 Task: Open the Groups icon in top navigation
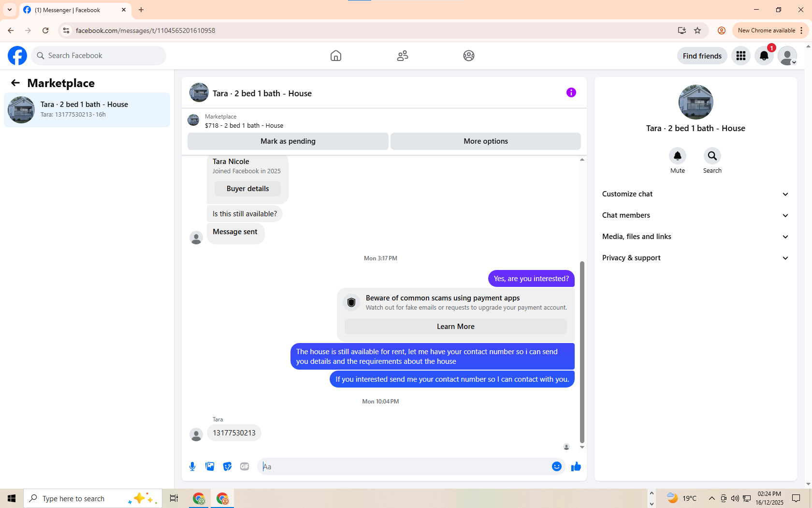pos(469,56)
